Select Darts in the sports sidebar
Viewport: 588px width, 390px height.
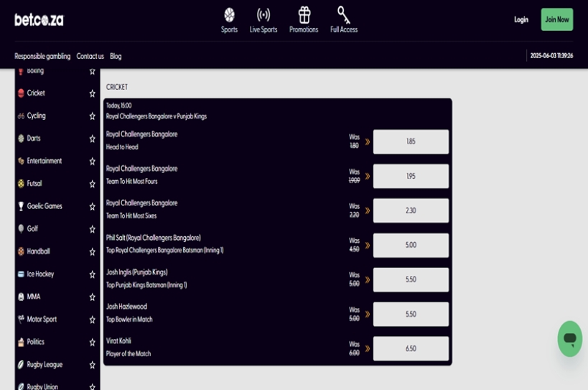(34, 138)
